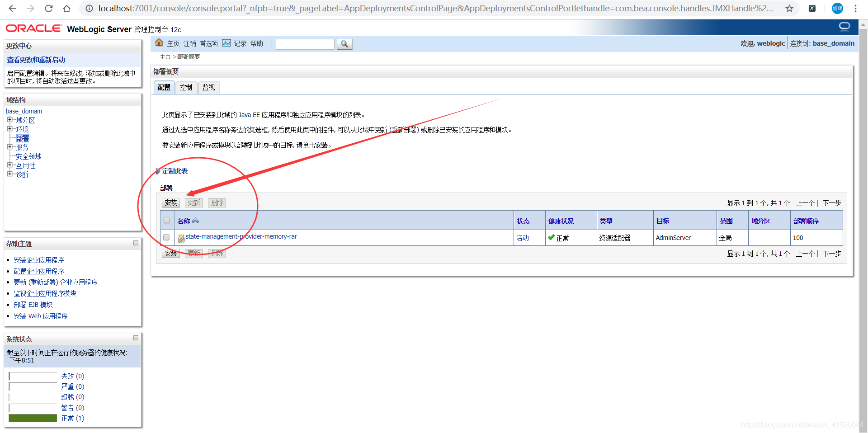Click the 失败 (0) status link
This screenshot has width=868, height=433.
(73, 376)
